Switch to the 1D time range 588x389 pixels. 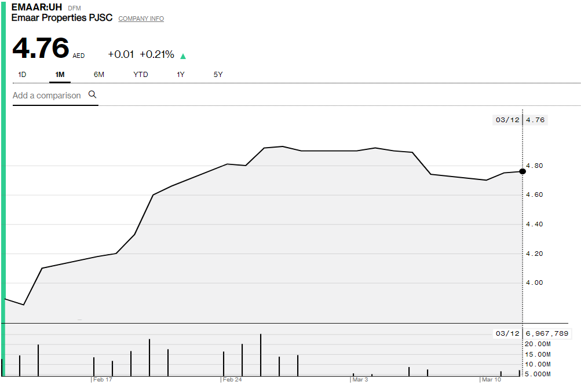22,75
